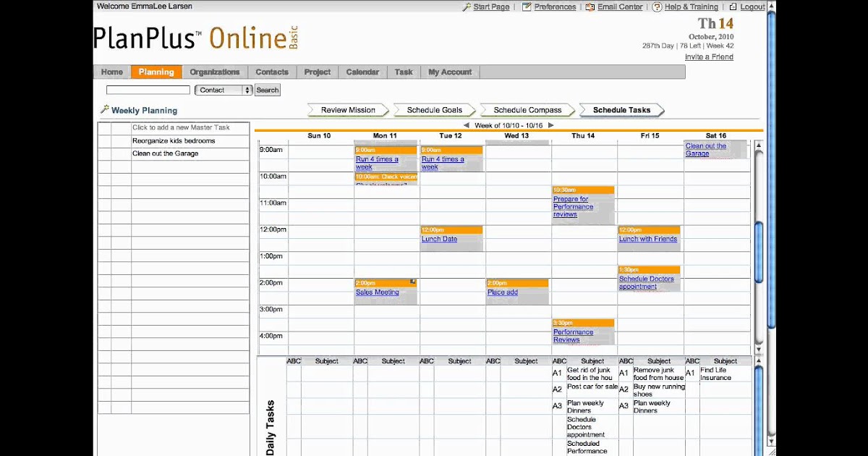Open Help & Training link
Viewport: 868px width, 456px height.
click(x=692, y=7)
